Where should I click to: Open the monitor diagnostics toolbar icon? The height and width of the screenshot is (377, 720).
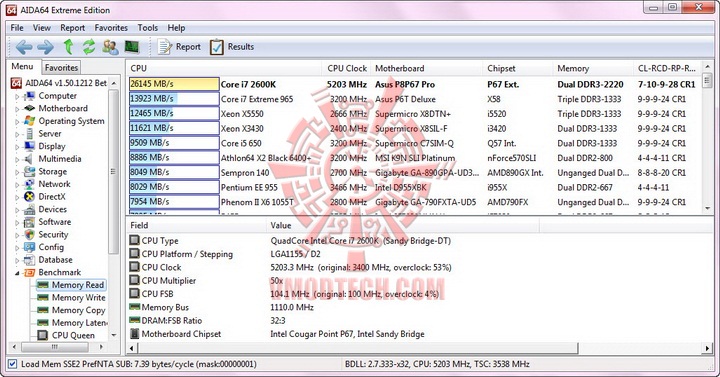pos(132,47)
